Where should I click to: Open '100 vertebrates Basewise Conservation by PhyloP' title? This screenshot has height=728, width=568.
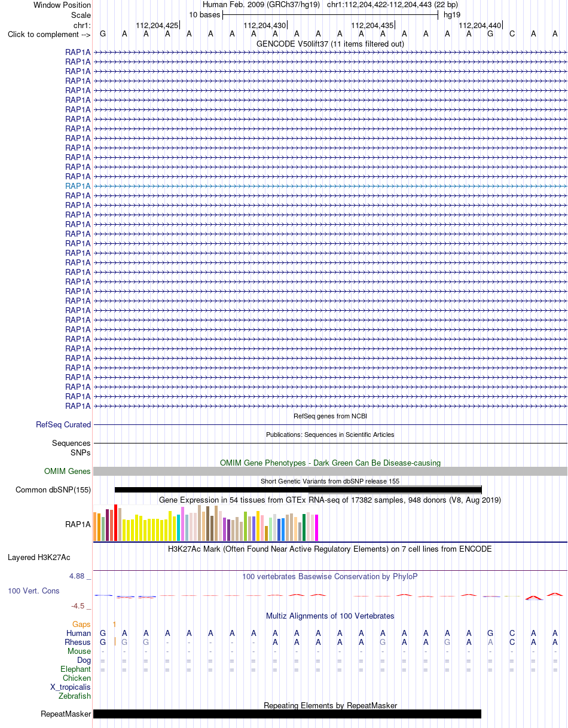(x=330, y=576)
